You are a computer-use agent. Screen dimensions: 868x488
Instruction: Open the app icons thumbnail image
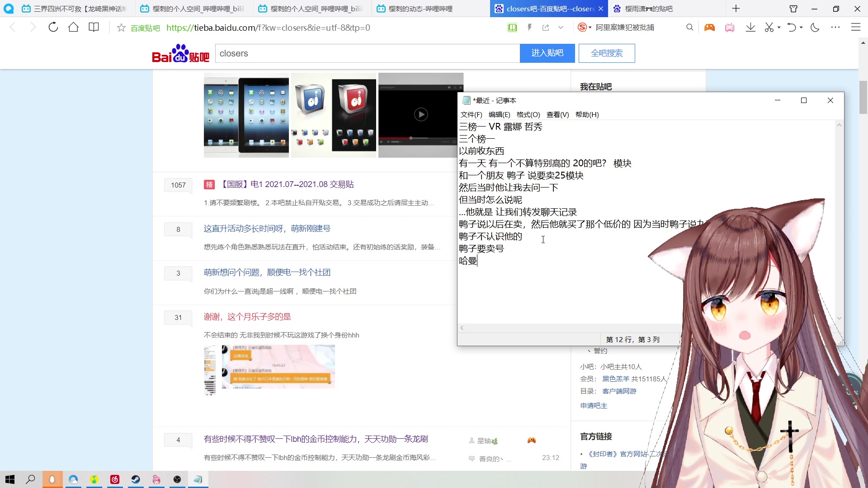(x=334, y=115)
